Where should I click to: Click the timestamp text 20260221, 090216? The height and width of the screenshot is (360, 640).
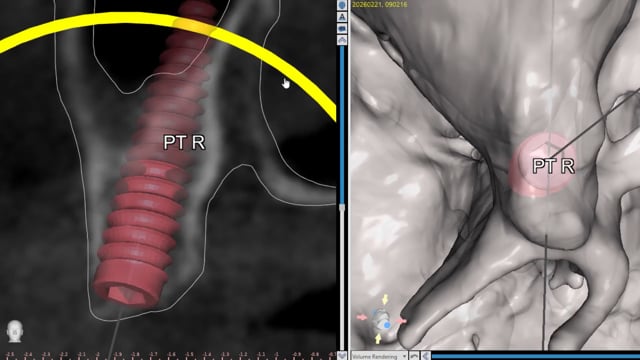380,4
